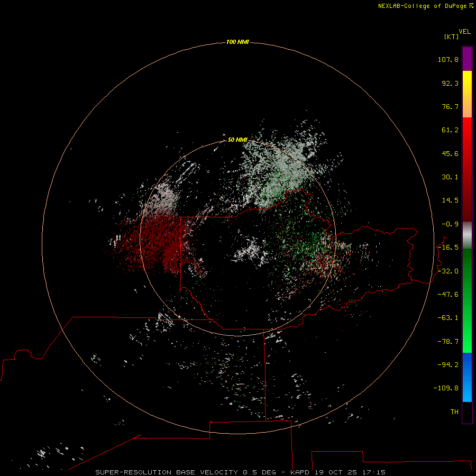Click the NEXLAB-College of DuPage text
Image resolution: width=476 pixels, height=476 pixels.
click(x=422, y=6)
